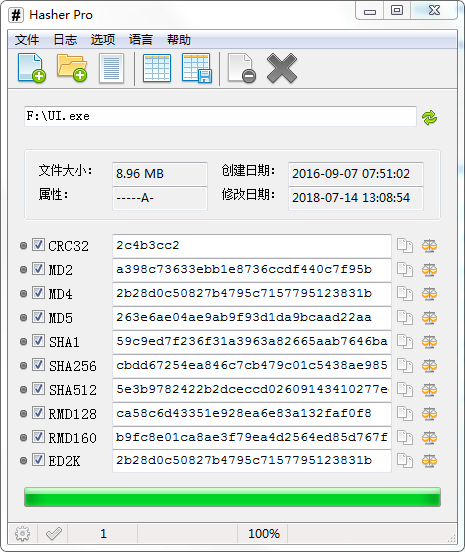The height and width of the screenshot is (552, 465).
Task: Click the 8.96 MB file size field
Action: [160, 174]
